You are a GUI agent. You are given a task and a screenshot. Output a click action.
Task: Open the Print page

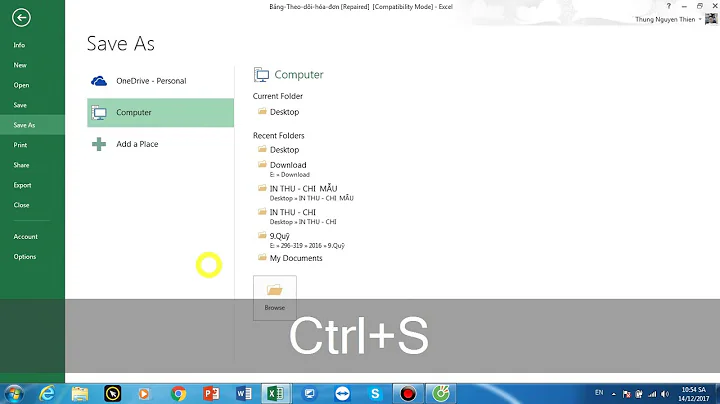point(20,145)
